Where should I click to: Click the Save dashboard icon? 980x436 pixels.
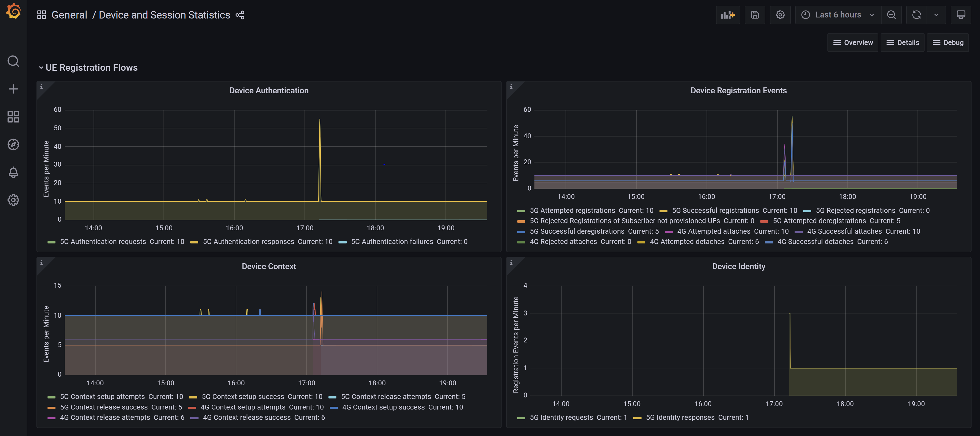click(x=755, y=15)
